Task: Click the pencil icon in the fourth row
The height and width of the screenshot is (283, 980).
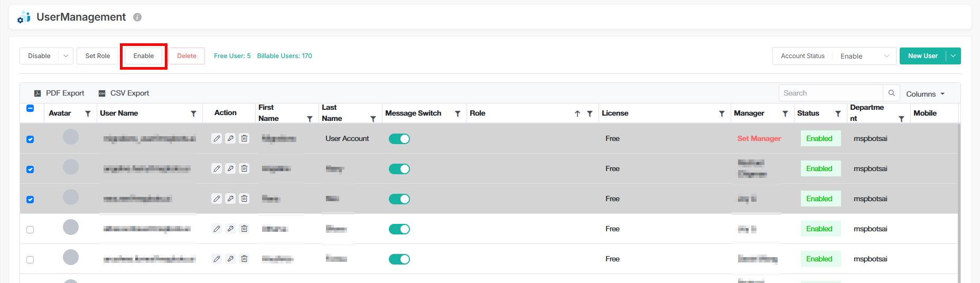Action: (x=217, y=229)
